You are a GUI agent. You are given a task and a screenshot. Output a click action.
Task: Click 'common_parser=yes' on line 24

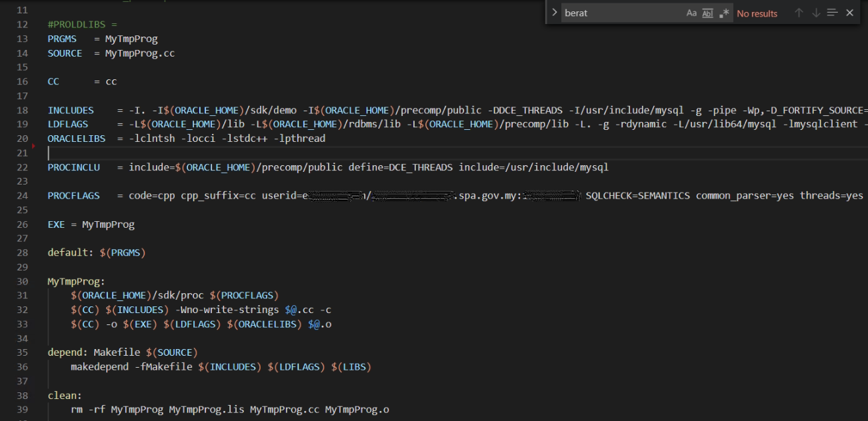[x=745, y=196]
